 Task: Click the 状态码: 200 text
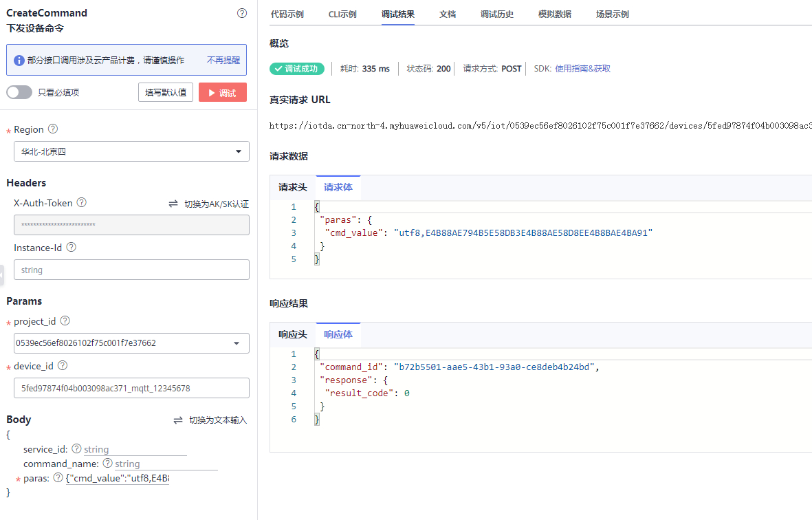[428, 68]
